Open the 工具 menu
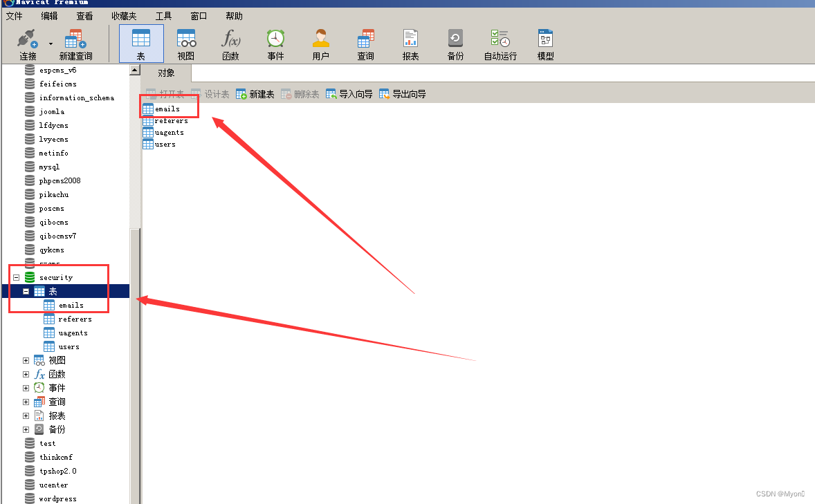815x504 pixels. click(x=163, y=16)
